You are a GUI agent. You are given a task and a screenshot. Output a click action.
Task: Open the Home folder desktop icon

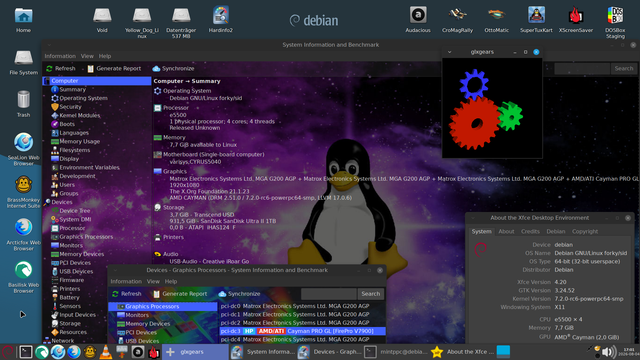(23, 20)
